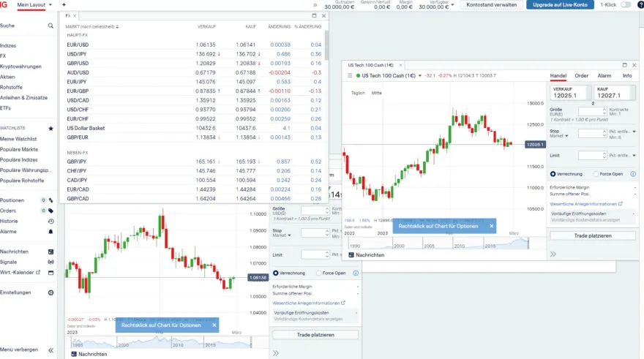Click the Kontostand verwalten button
Viewport: 644px width, 359px height.
[x=492, y=4]
